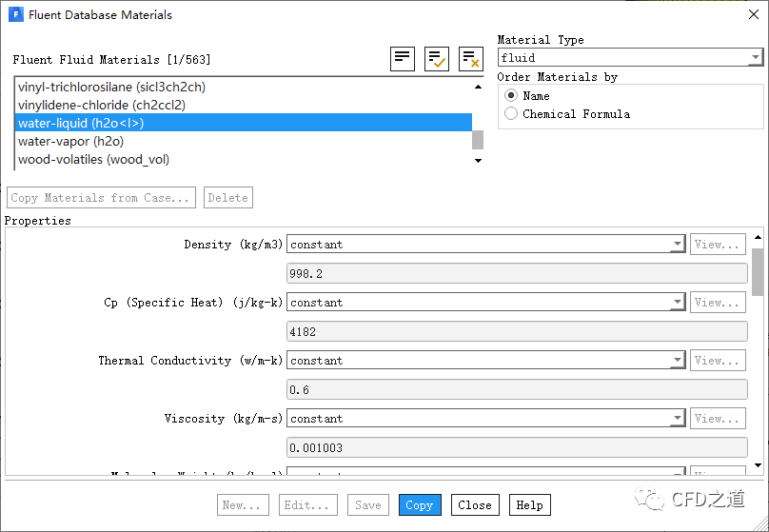Click the Copy button
Image resolution: width=769 pixels, height=532 pixels.
point(419,505)
